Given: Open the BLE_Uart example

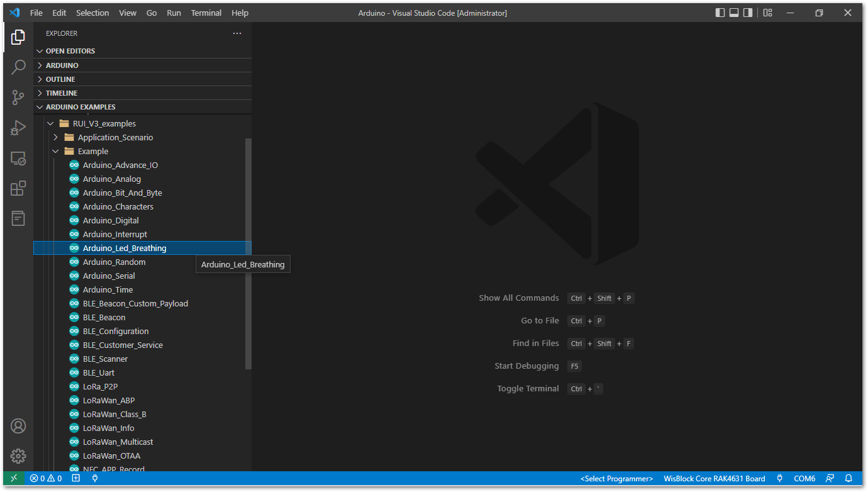Looking at the screenshot, I should [x=142, y=373].
